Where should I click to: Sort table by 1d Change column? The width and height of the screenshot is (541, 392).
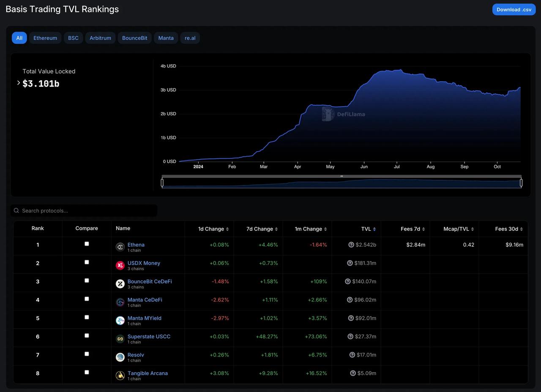pyautogui.click(x=213, y=229)
